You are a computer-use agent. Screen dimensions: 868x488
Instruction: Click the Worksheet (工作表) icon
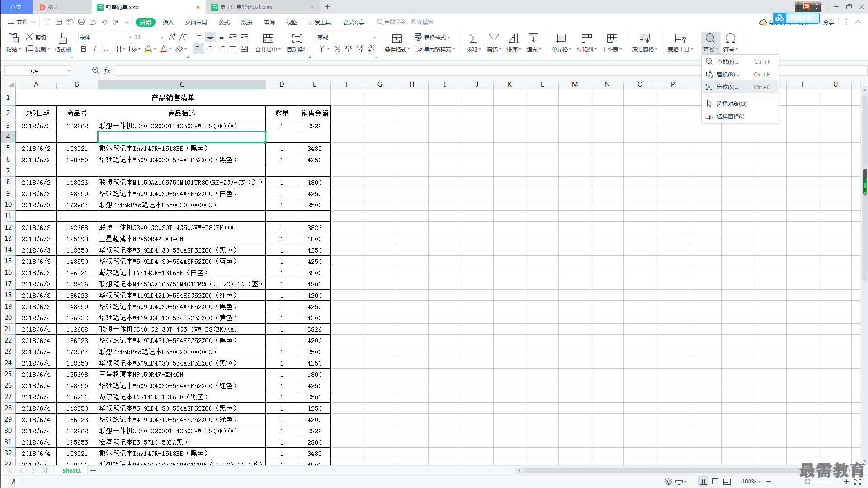pos(612,38)
